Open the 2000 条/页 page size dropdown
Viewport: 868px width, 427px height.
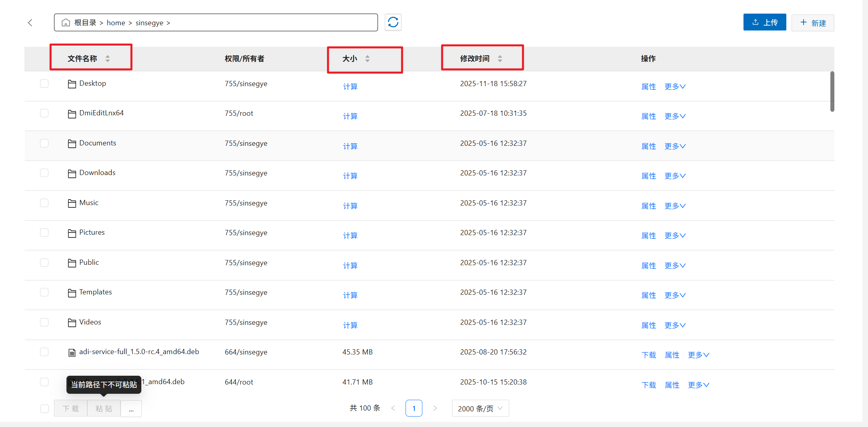[480, 409]
